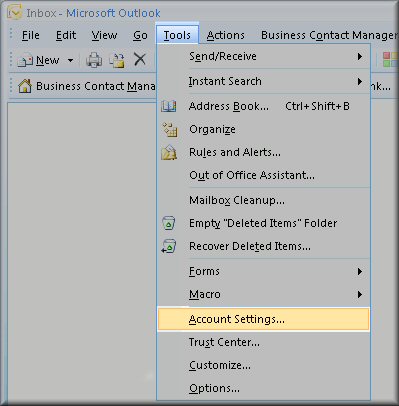Click the Categorize colored squares icon
The image size is (399, 406).
(390, 60)
